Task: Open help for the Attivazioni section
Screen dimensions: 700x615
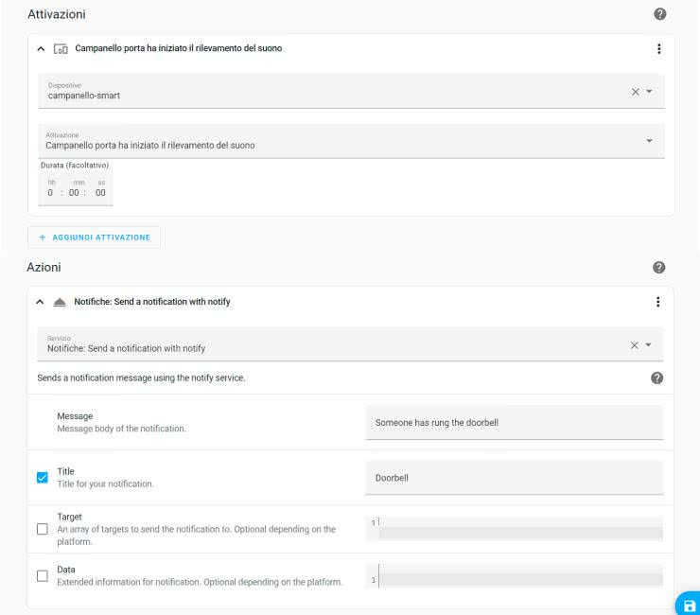Action: click(x=659, y=14)
